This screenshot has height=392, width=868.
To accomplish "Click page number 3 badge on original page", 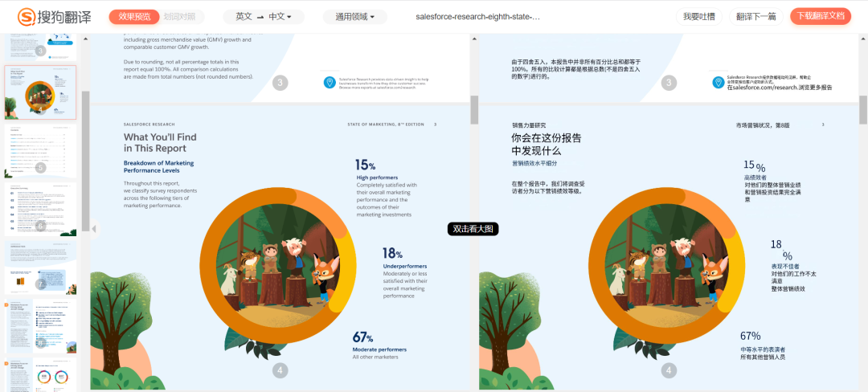I will [x=280, y=83].
